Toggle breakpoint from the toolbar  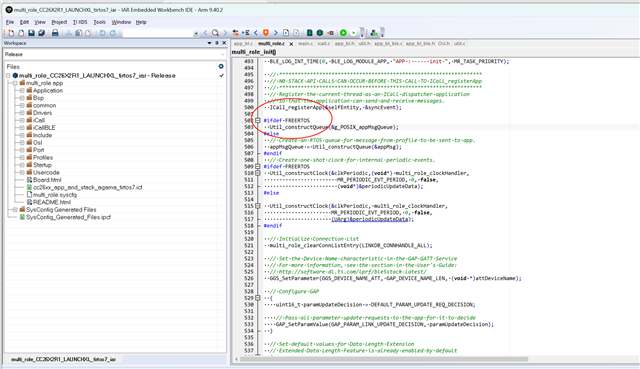(331, 33)
